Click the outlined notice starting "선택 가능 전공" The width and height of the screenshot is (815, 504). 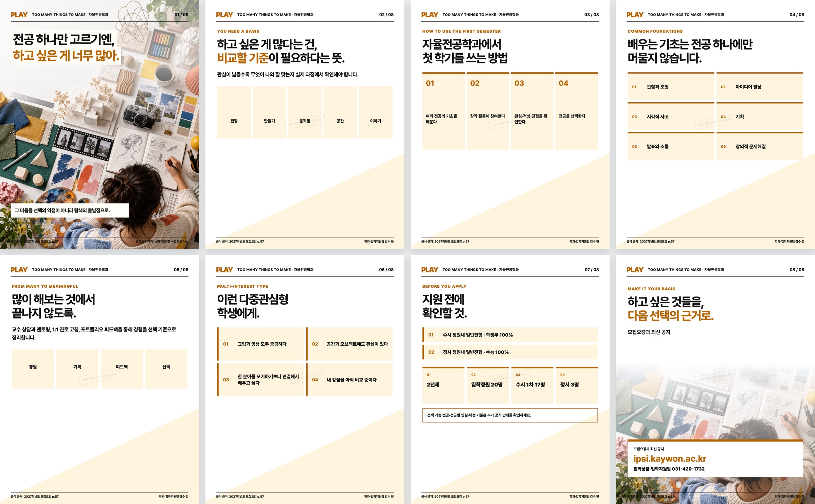tap(510, 415)
